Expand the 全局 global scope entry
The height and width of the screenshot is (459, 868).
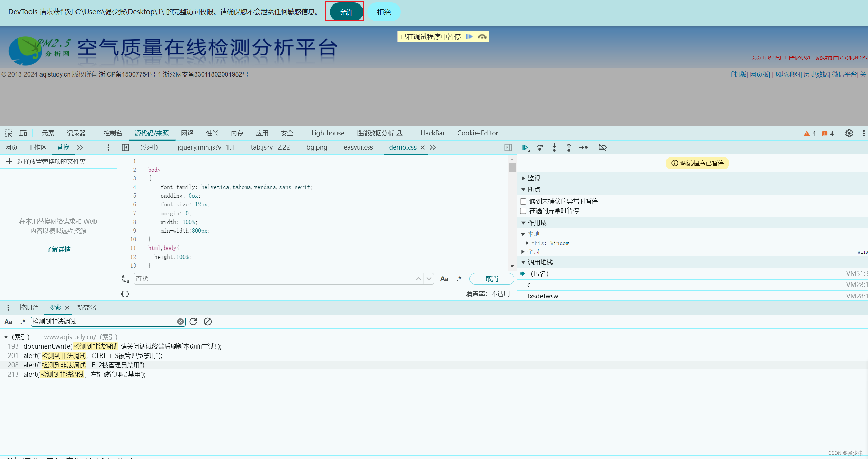[533, 252]
